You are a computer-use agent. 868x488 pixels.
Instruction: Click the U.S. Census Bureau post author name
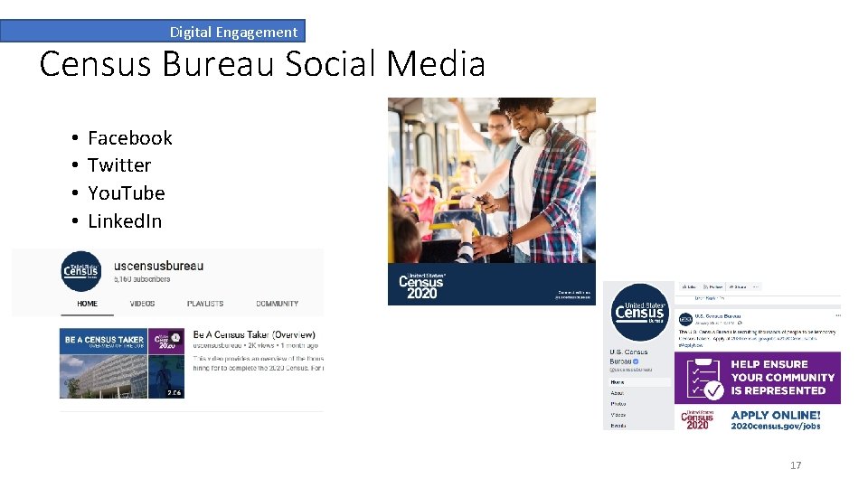(717, 316)
